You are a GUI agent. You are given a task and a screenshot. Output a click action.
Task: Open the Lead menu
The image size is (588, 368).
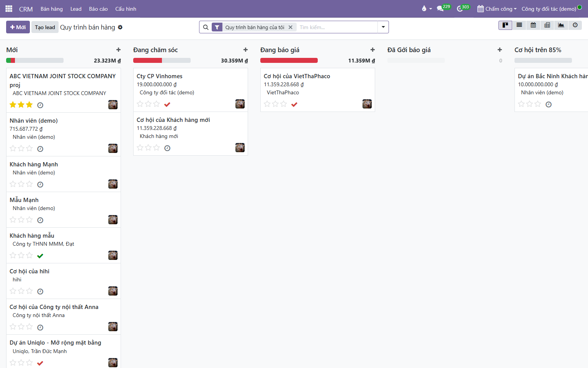76,9
